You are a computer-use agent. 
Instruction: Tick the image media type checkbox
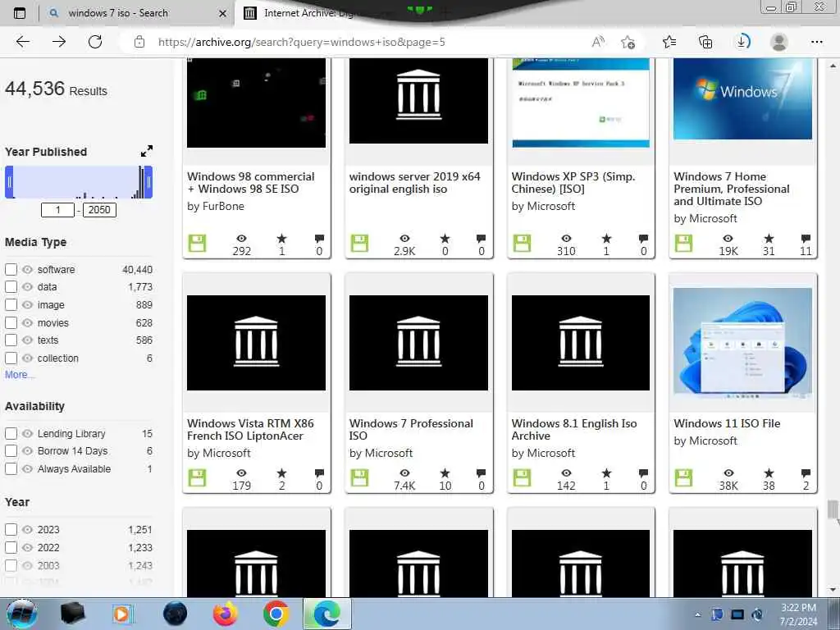point(11,305)
